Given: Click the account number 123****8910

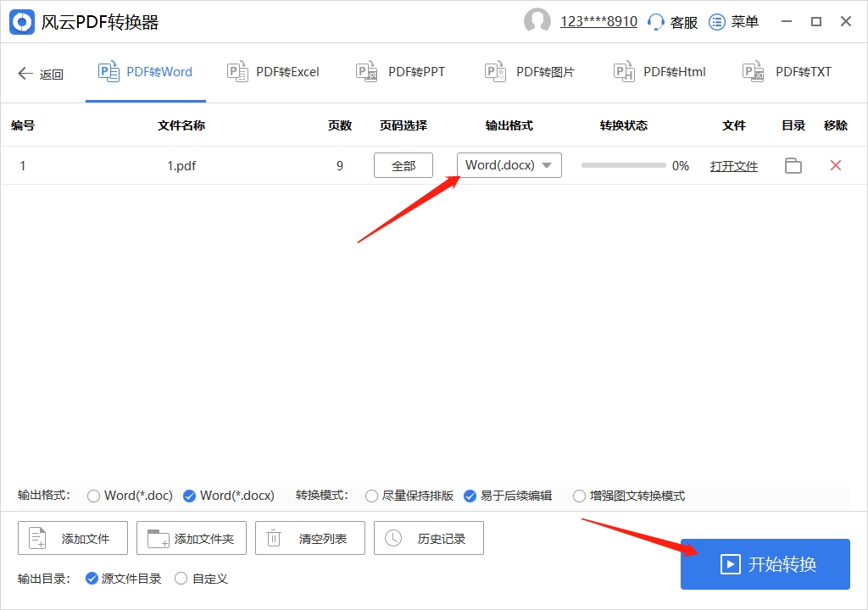Looking at the screenshot, I should [x=598, y=22].
